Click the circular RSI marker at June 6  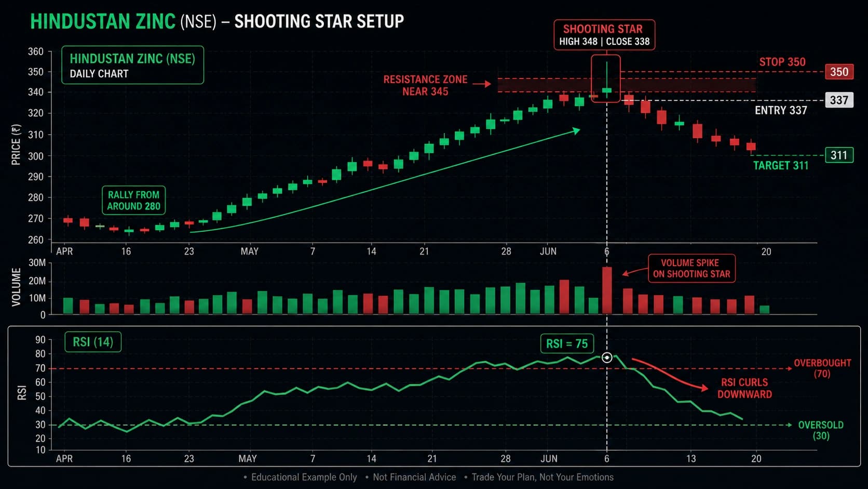click(x=607, y=358)
